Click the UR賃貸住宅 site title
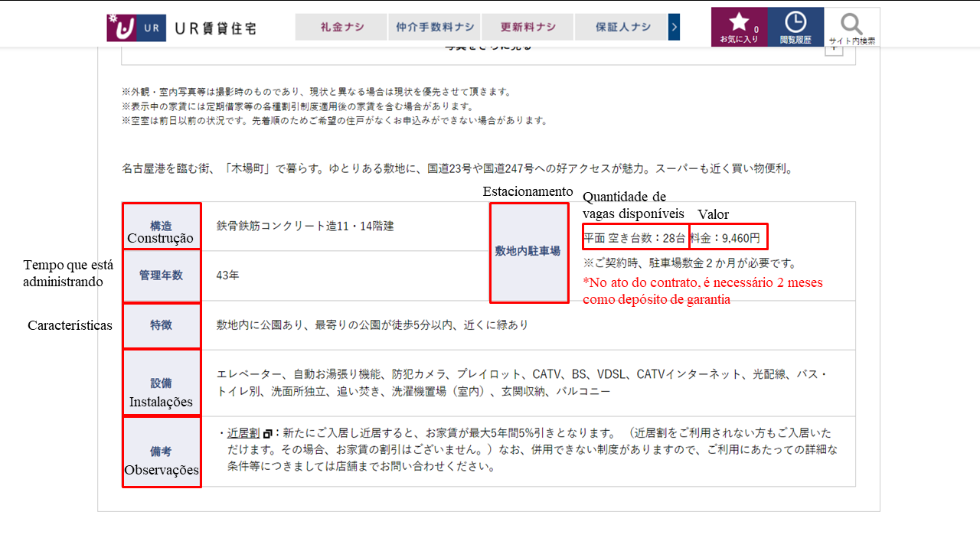 tap(216, 28)
